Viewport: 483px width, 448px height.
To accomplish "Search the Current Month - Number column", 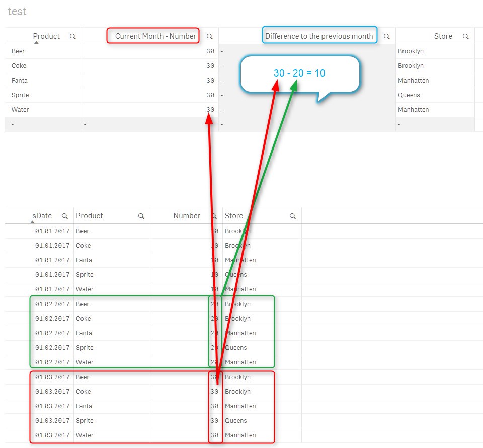I will pos(209,36).
